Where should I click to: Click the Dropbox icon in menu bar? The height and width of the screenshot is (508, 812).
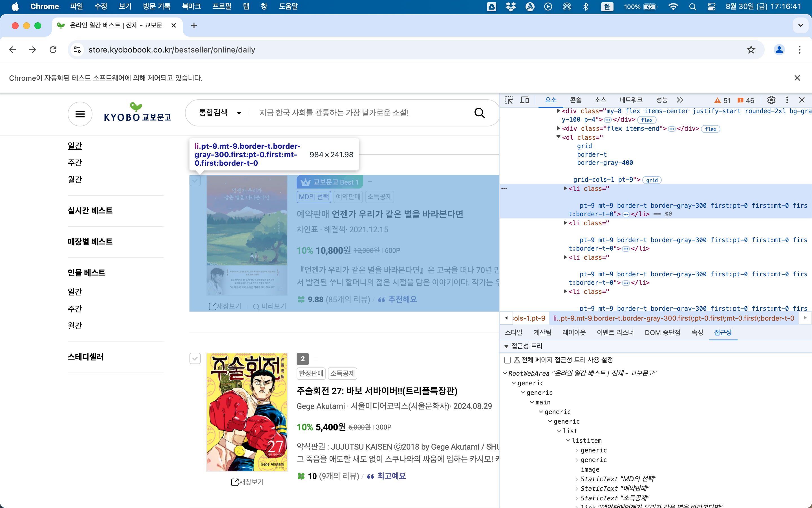pos(511,7)
